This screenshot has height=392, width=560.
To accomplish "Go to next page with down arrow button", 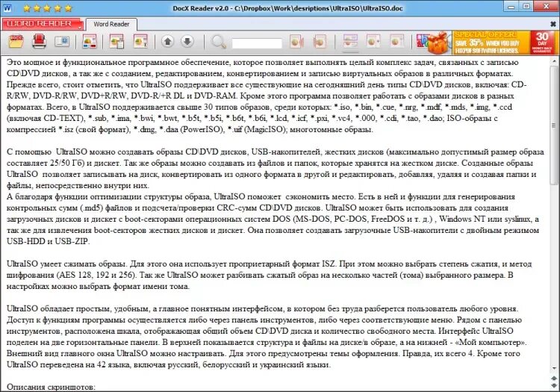I will point(187,41).
